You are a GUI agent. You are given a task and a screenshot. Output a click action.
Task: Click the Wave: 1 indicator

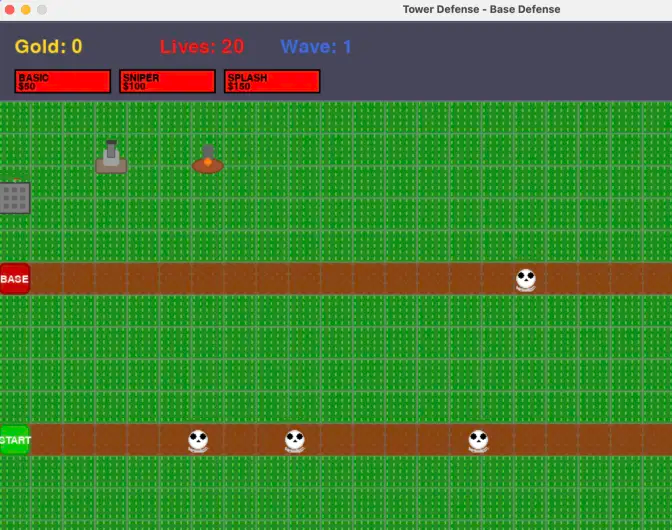point(316,47)
